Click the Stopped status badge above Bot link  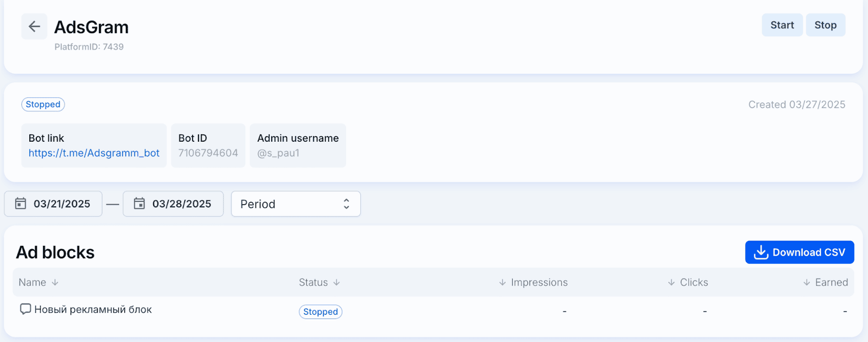pos(43,104)
